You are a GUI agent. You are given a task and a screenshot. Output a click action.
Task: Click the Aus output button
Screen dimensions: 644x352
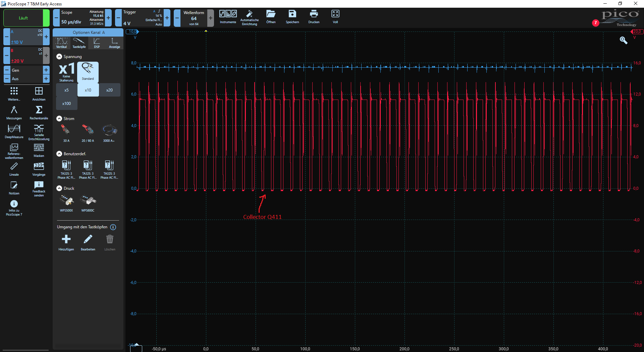26,79
